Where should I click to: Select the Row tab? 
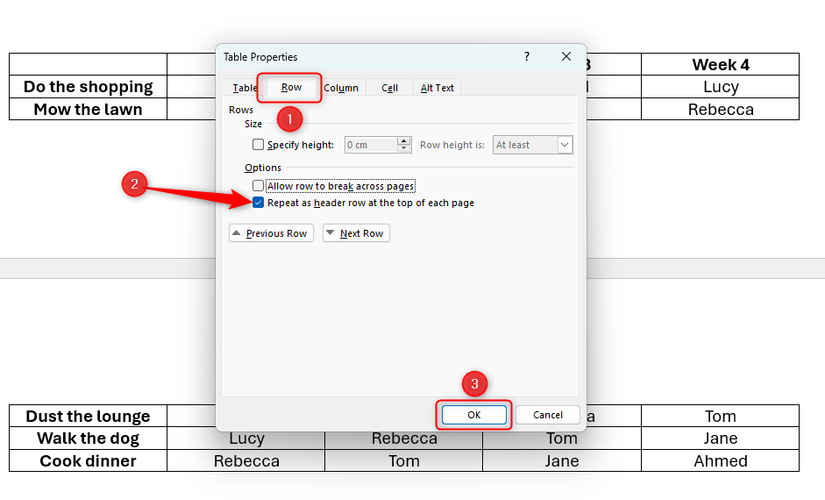(291, 87)
